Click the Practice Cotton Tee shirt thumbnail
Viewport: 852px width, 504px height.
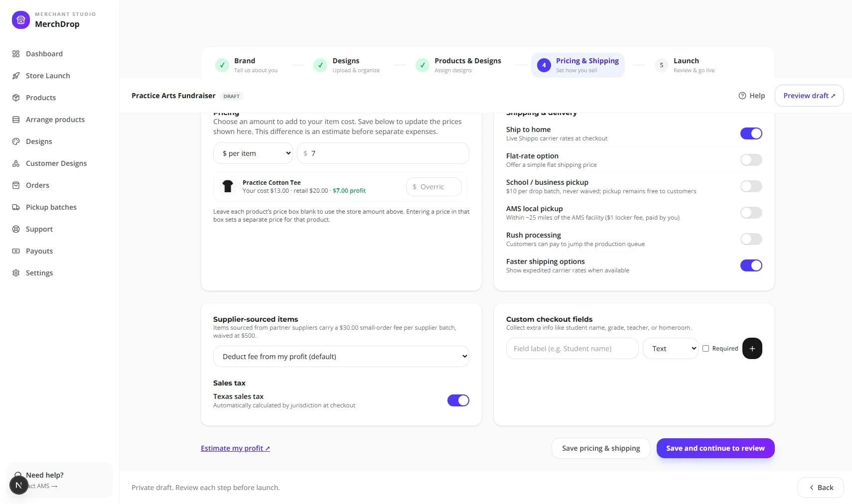pos(228,186)
